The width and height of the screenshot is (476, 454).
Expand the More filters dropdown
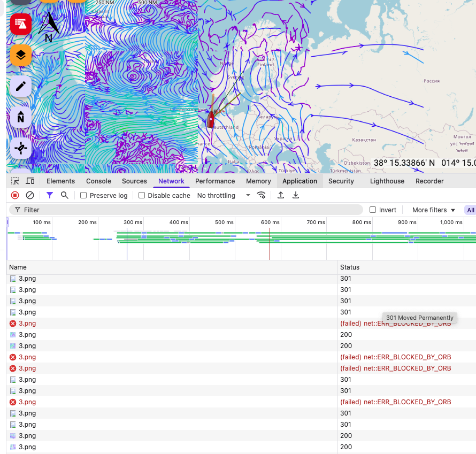click(x=434, y=210)
